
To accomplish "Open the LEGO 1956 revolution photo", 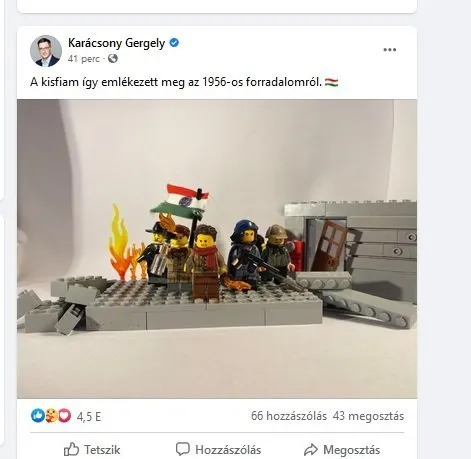I will tap(217, 249).
